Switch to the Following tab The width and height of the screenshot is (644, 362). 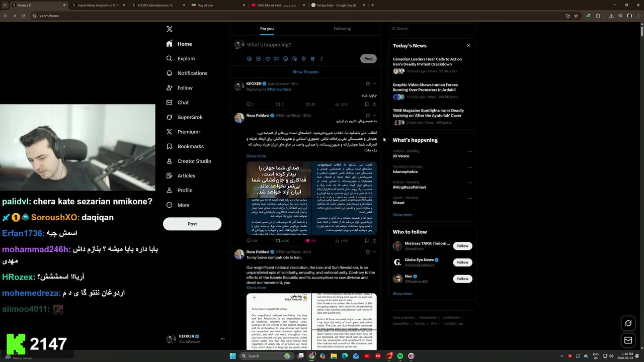click(x=342, y=29)
